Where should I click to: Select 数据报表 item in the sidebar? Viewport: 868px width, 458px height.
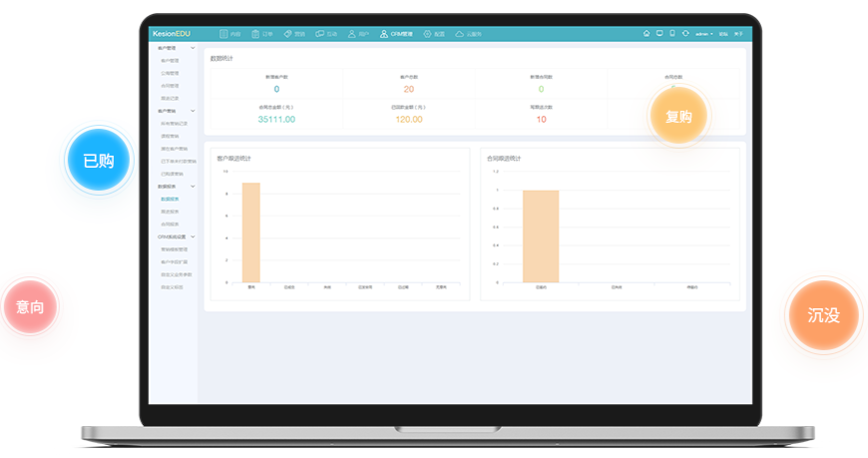pyautogui.click(x=170, y=199)
